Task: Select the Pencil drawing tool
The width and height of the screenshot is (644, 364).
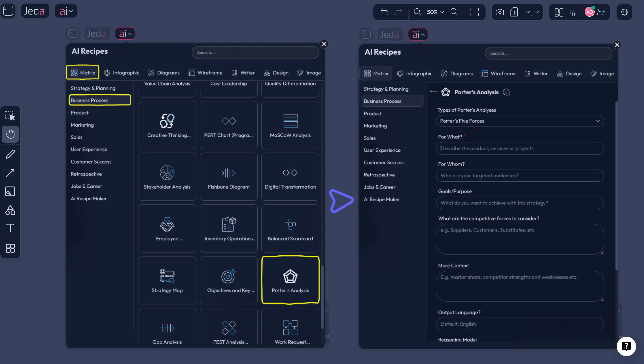Action: point(10,154)
